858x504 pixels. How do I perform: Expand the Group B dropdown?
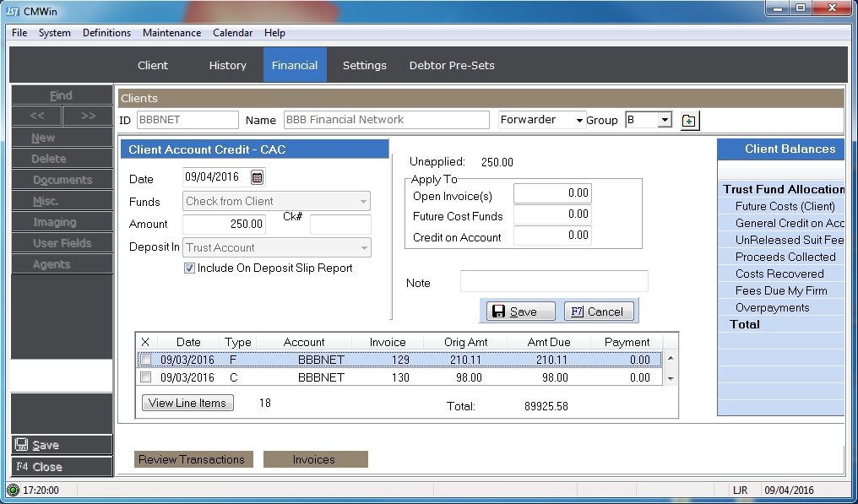click(665, 121)
